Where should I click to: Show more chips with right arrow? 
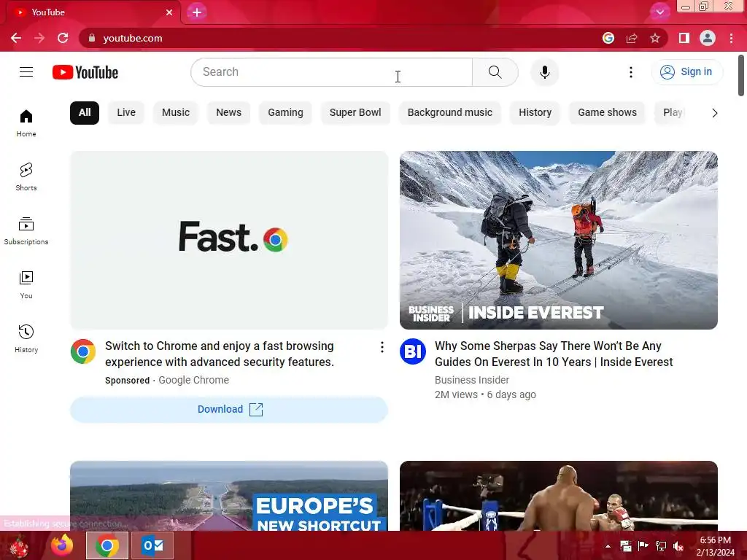714,113
